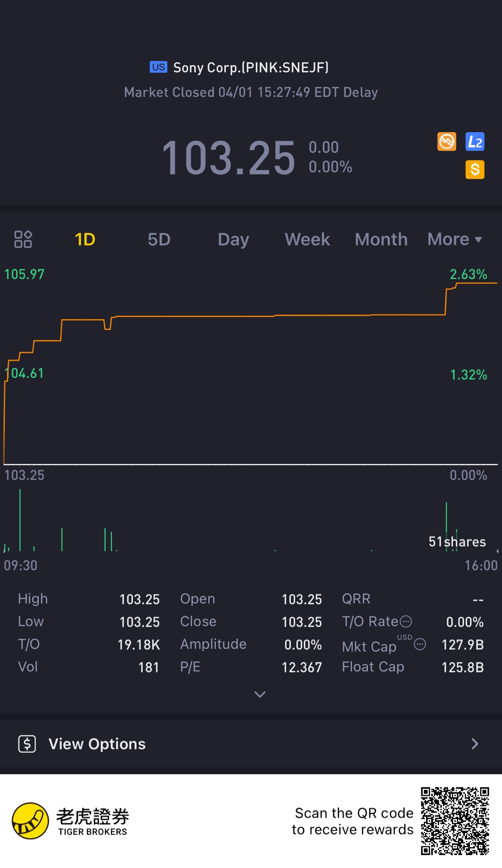Image resolution: width=502 pixels, height=868 pixels.
Task: Tap the yellow dollar sign icon
Action: point(475,169)
